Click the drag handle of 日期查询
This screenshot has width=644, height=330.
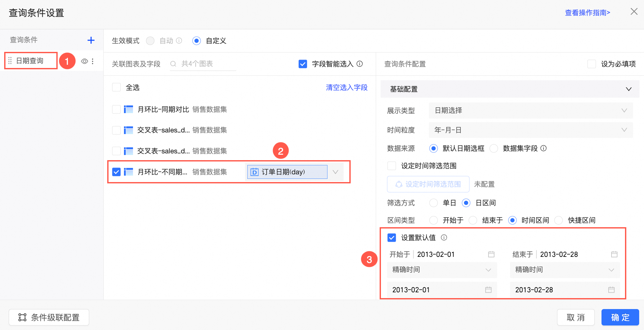10,61
